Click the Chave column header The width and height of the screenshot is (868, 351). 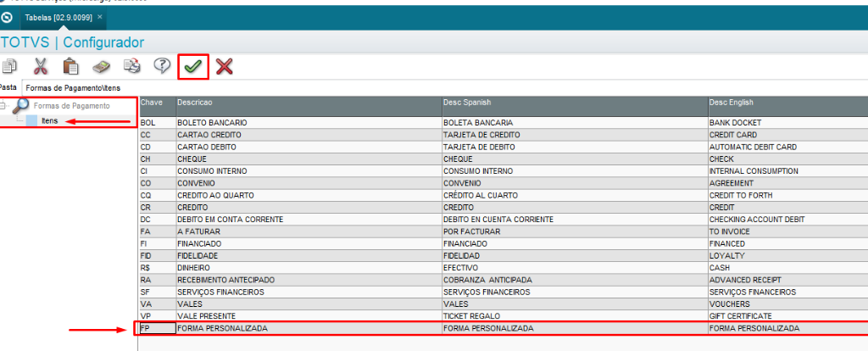tap(157, 106)
